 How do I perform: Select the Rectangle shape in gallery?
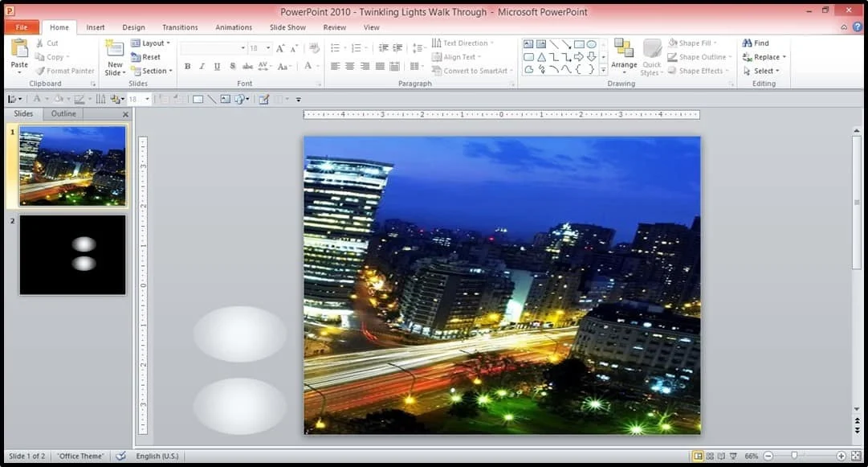(579, 43)
